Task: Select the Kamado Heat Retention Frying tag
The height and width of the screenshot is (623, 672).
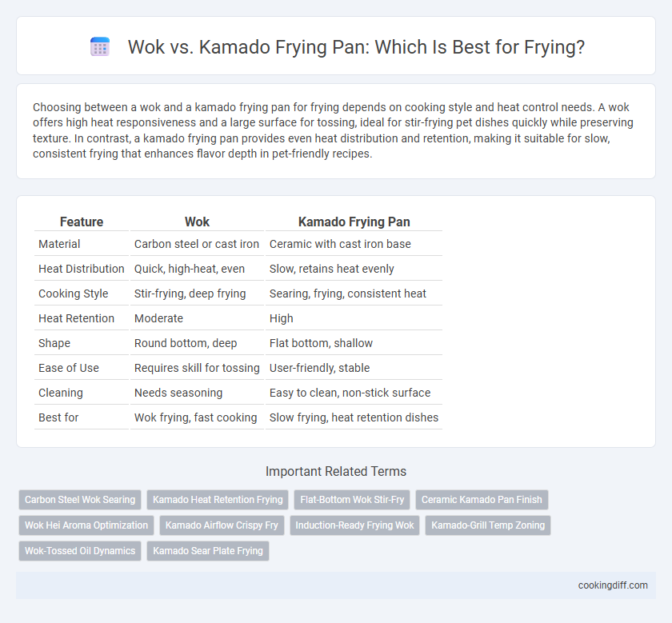Action: point(218,500)
